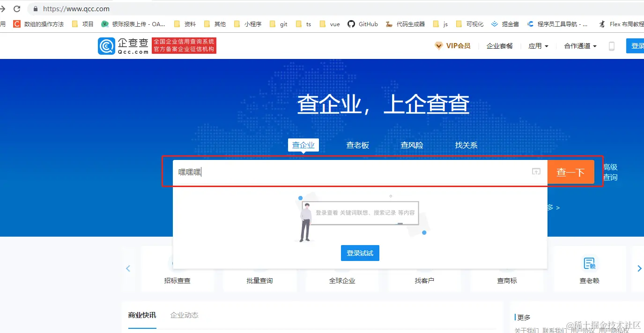
Task: Open the VIP会员 link
Action: [x=452, y=46]
